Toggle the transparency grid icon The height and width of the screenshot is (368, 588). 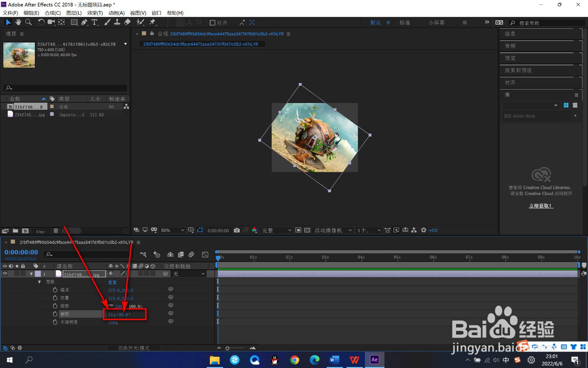307,230
